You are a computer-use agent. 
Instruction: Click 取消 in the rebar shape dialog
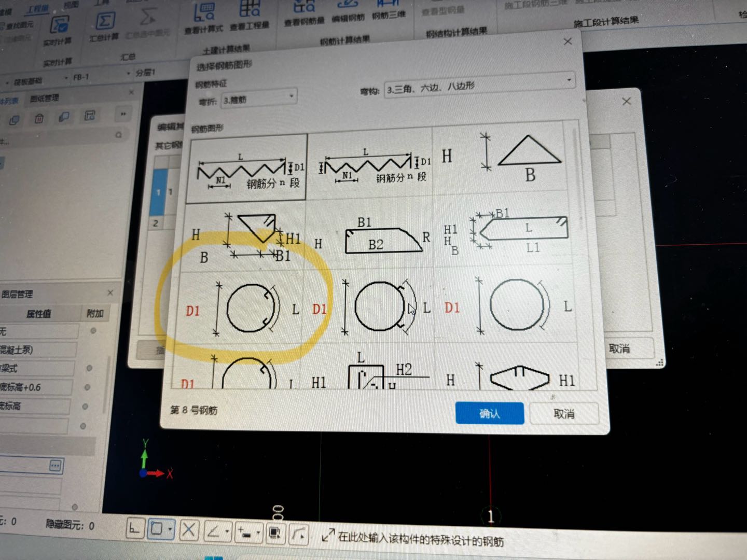[564, 414]
